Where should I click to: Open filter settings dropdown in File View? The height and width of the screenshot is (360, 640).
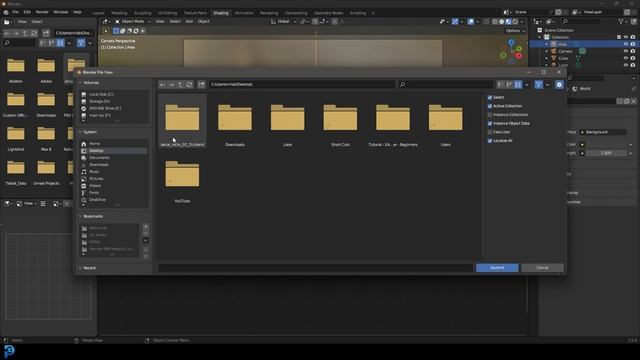point(547,84)
